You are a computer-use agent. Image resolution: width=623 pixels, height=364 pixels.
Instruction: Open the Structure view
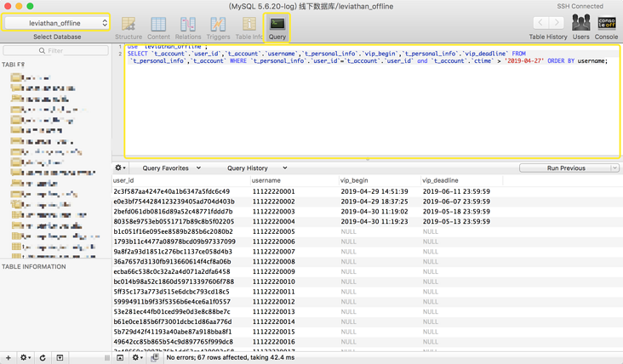coord(129,27)
